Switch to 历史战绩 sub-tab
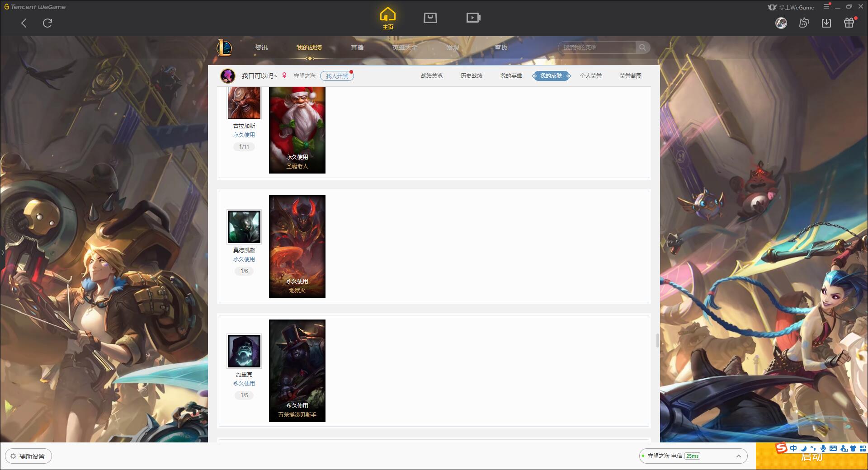This screenshot has height=470, width=868. (472, 76)
